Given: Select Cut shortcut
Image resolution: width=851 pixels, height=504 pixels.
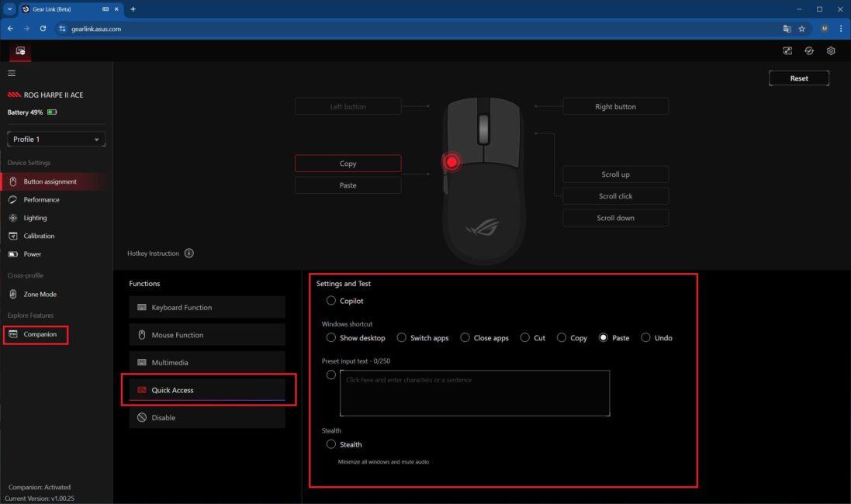Looking at the screenshot, I should click(x=525, y=337).
